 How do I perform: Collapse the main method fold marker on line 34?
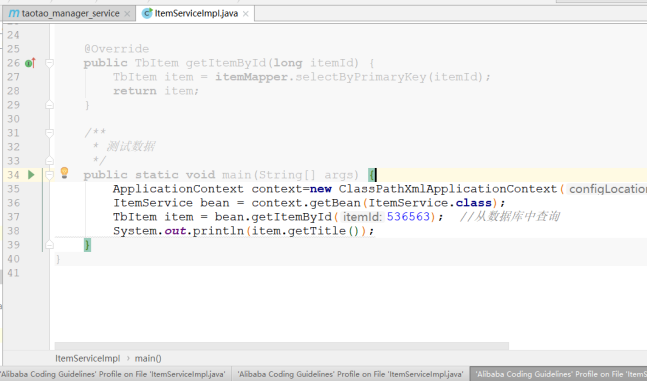coord(49,175)
